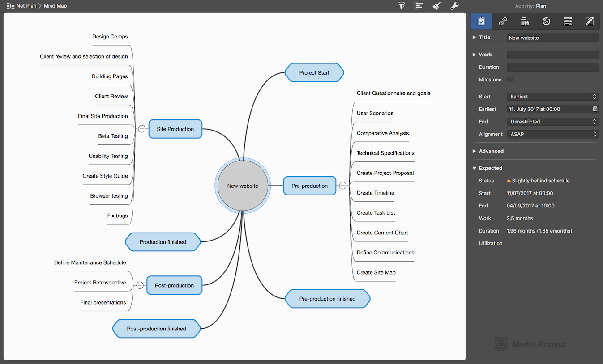This screenshot has width=603, height=364.
Task: Select the Pre-production node
Action: click(x=309, y=186)
